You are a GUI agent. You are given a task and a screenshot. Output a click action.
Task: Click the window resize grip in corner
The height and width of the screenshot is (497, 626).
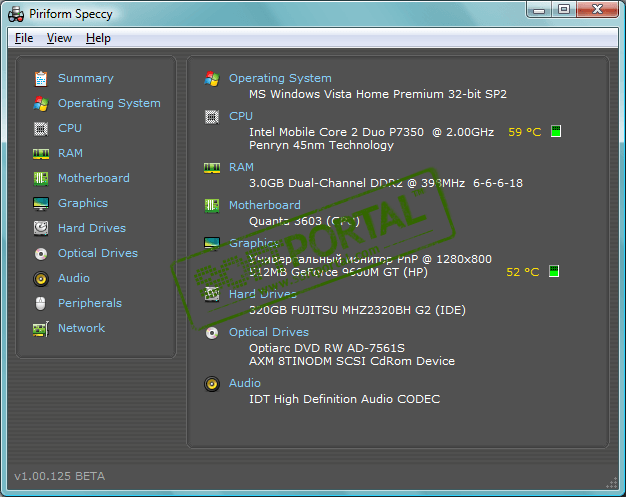(x=612, y=483)
